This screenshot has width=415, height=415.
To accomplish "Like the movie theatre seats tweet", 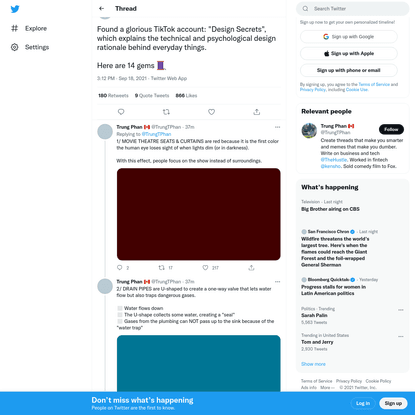I will pos(205,268).
